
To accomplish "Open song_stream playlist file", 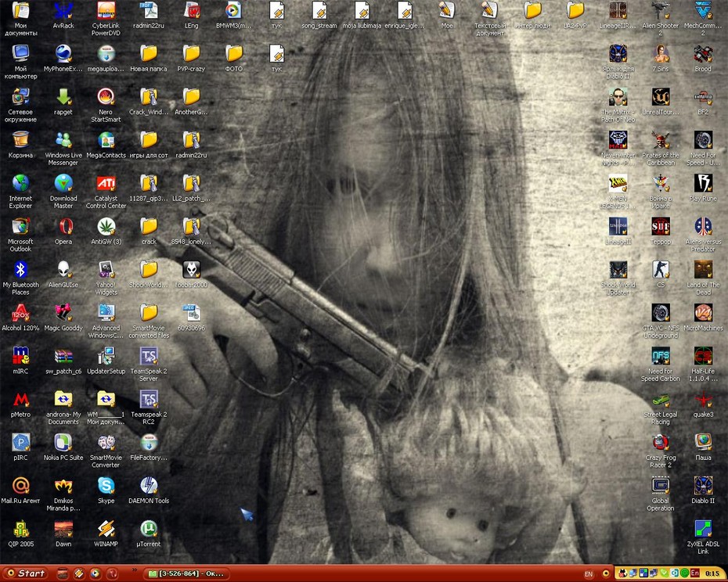I will (x=319, y=16).
